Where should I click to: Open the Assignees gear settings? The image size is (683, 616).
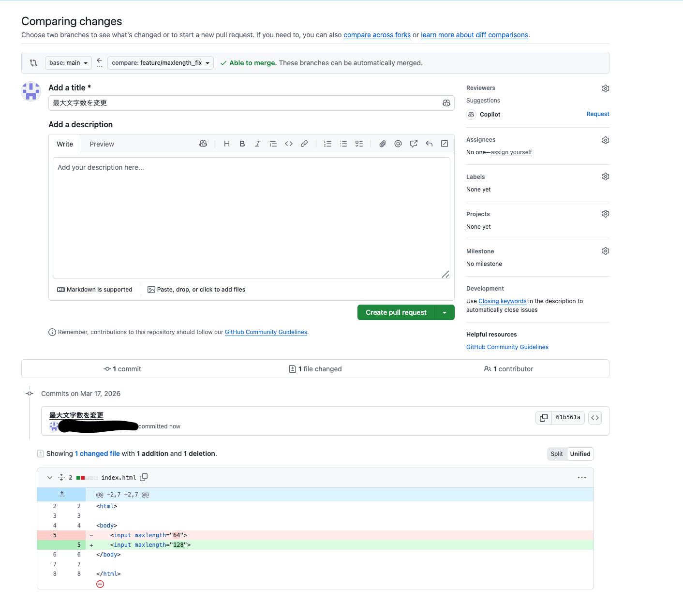point(606,140)
